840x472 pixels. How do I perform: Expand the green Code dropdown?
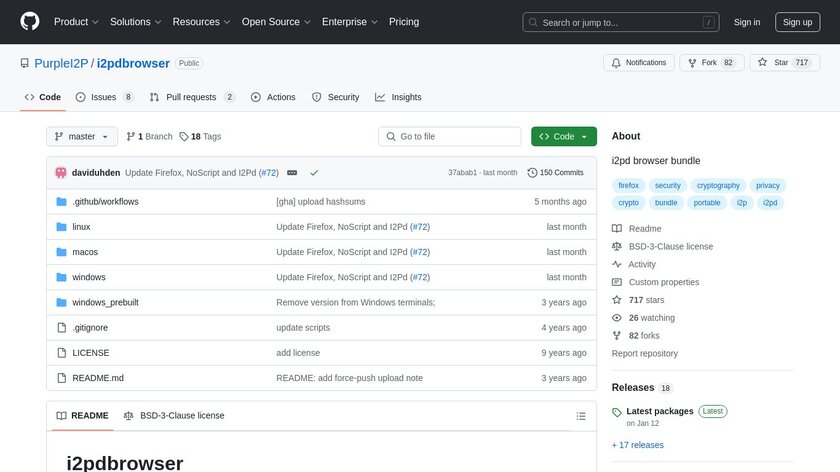tap(564, 137)
